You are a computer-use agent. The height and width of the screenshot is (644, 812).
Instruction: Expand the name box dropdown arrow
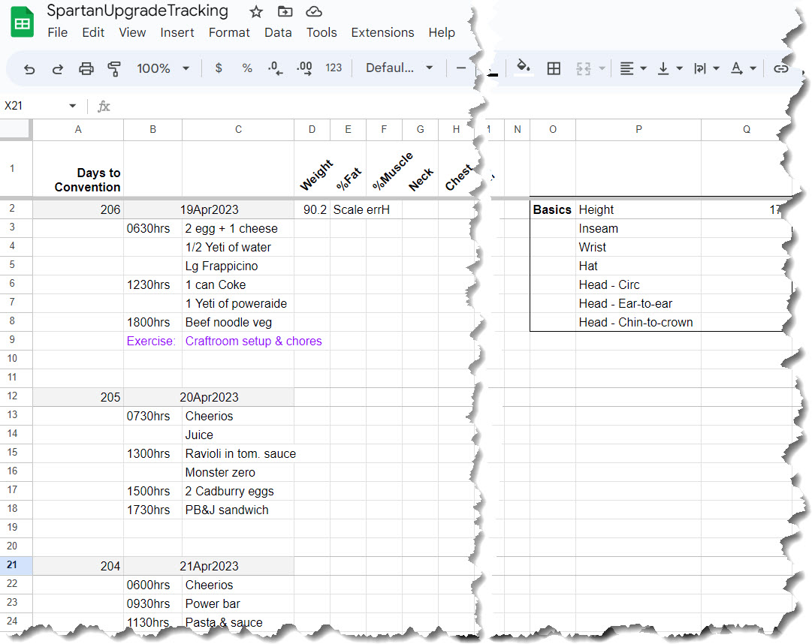[x=73, y=106]
